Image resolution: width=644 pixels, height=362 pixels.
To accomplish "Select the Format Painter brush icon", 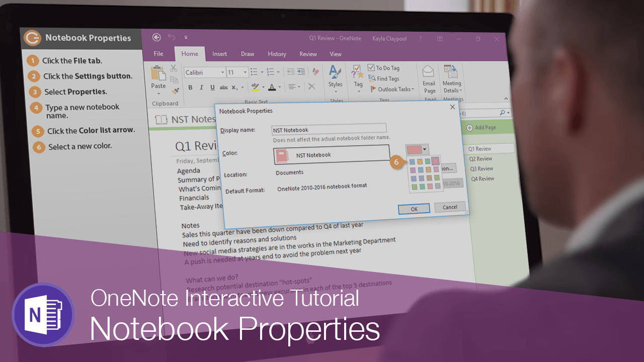I will coord(175,90).
